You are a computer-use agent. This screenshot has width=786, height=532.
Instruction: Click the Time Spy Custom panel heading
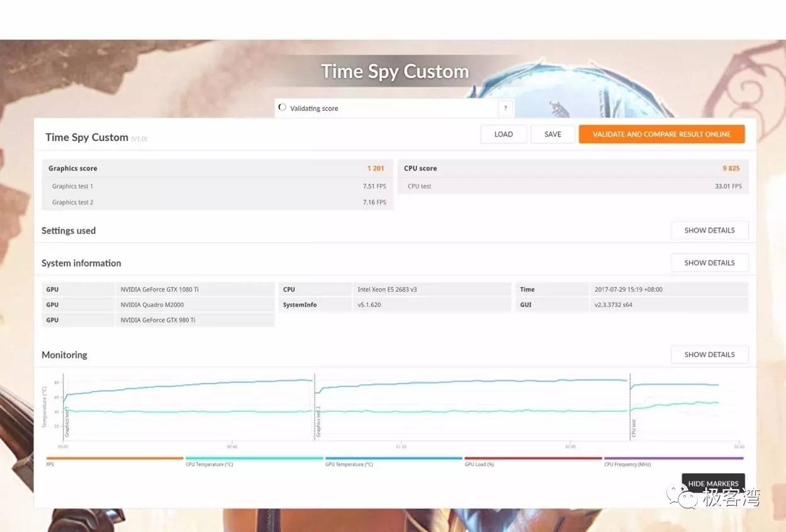coord(87,137)
